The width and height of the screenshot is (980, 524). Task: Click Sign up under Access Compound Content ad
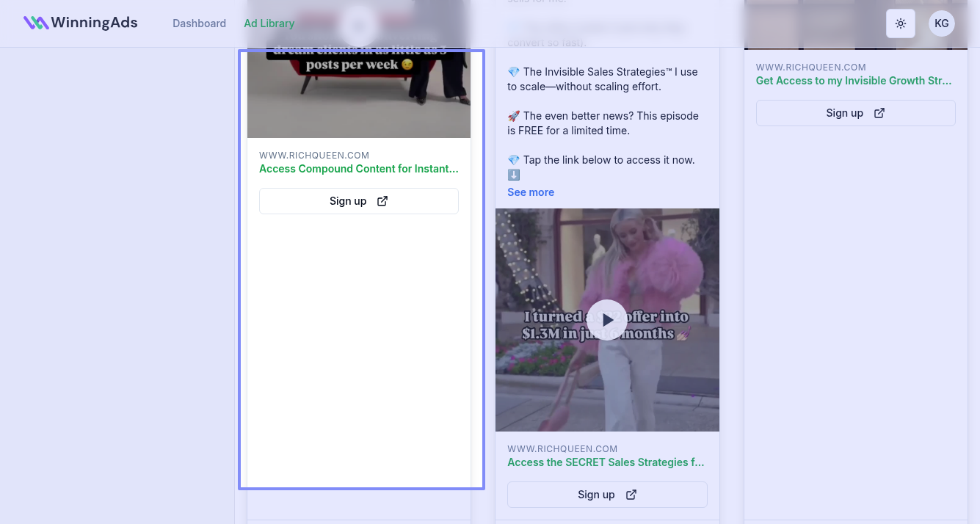tap(348, 201)
